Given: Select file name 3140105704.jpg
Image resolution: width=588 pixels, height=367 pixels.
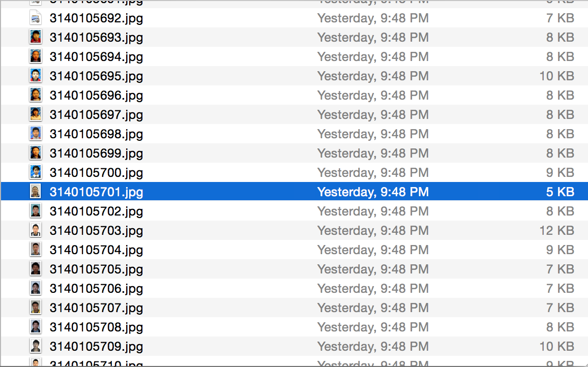Looking at the screenshot, I should 96,250.
